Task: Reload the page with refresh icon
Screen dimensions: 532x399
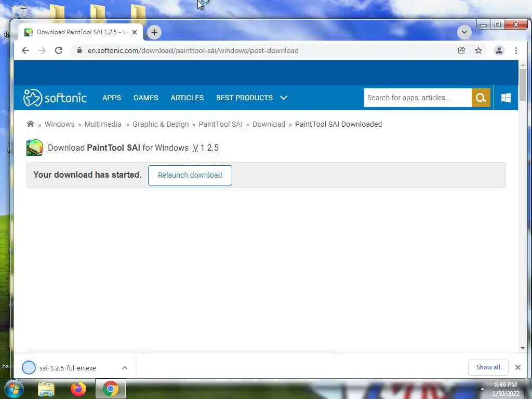Action: [59, 50]
